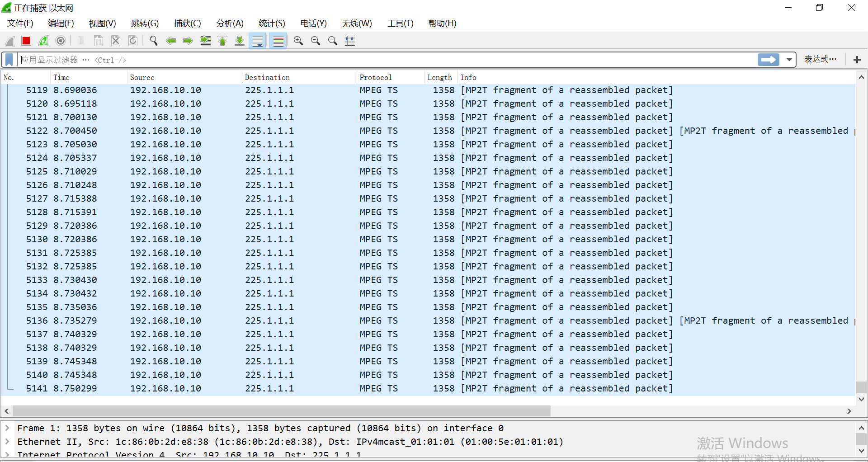Click the save capture file icon
This screenshot has width=868, height=462.
(98, 41)
